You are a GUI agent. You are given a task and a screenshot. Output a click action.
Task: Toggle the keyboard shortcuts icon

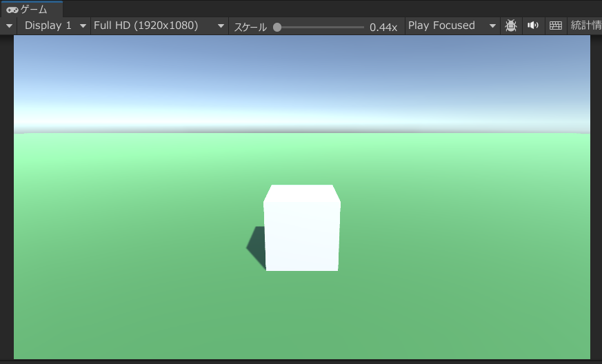(556, 26)
